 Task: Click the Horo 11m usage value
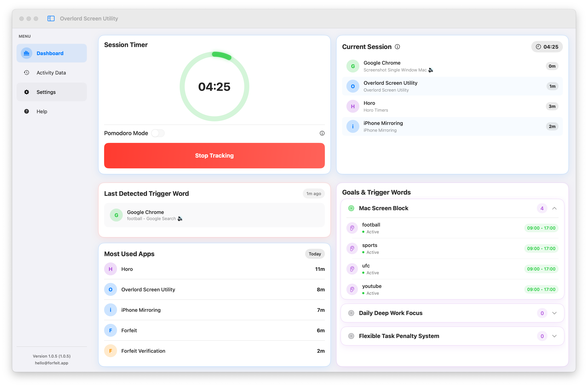point(320,269)
